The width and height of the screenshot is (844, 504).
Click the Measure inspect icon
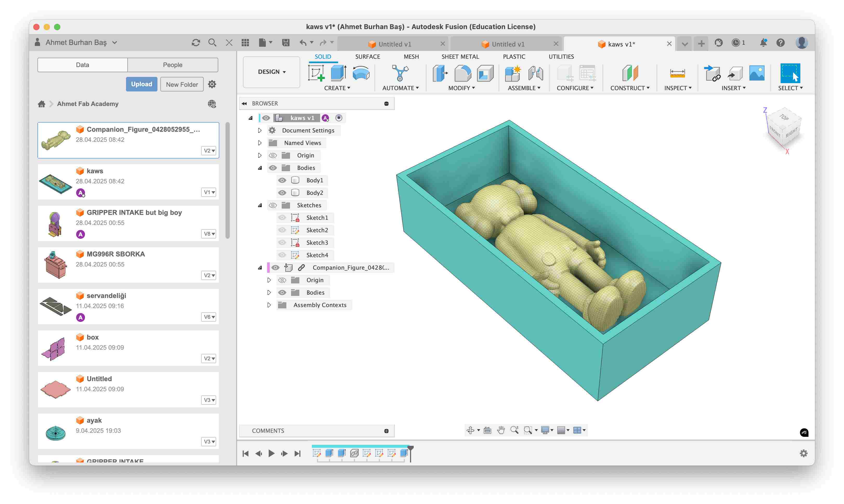[677, 73]
